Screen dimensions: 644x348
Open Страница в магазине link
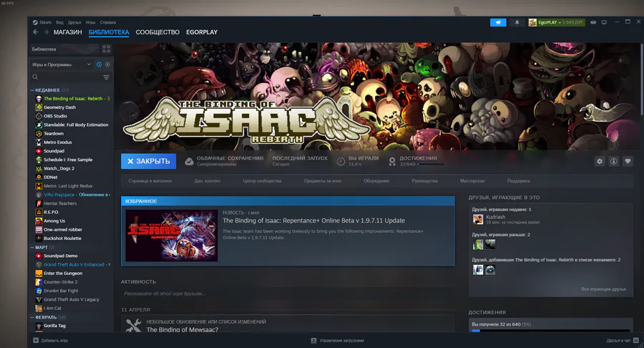coord(150,180)
